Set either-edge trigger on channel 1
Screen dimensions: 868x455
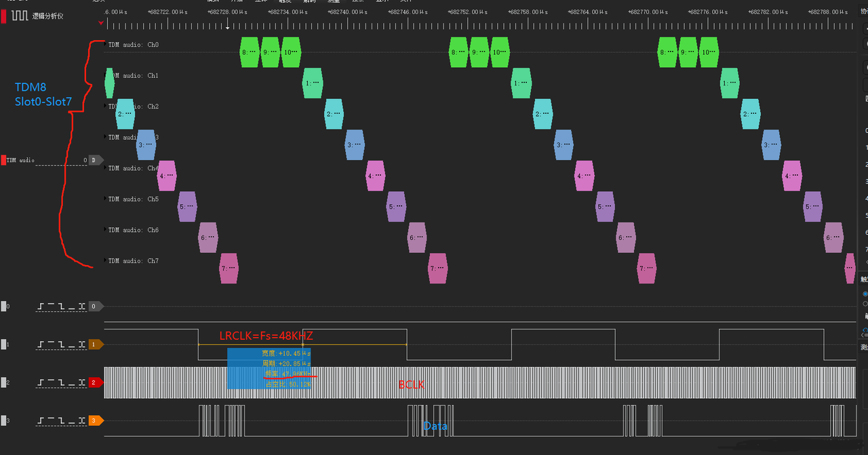click(82, 344)
